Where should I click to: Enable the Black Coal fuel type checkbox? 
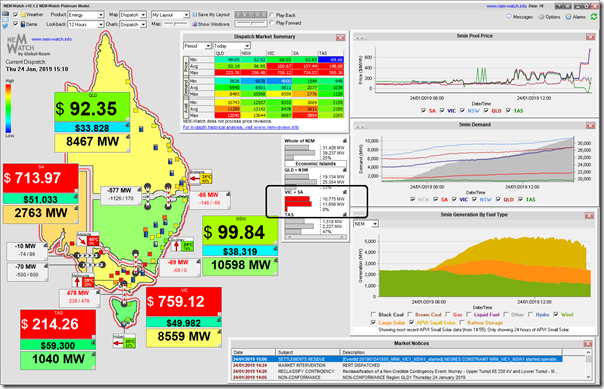373,315
